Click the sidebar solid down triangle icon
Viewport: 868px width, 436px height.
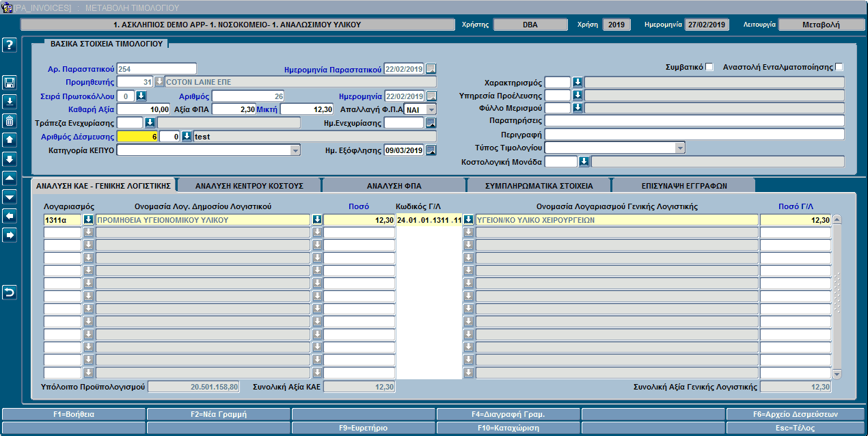pos(10,197)
